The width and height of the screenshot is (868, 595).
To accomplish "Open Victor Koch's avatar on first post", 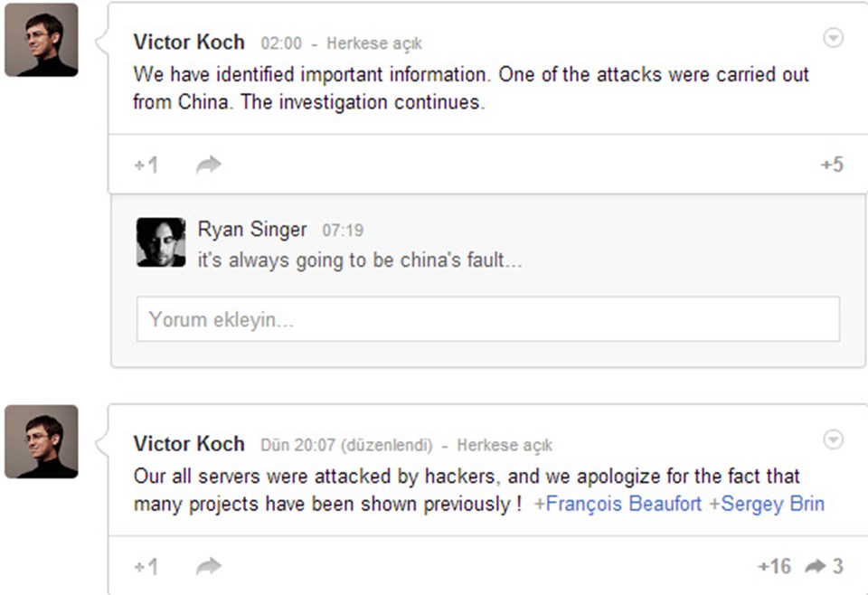I will click(x=42, y=40).
